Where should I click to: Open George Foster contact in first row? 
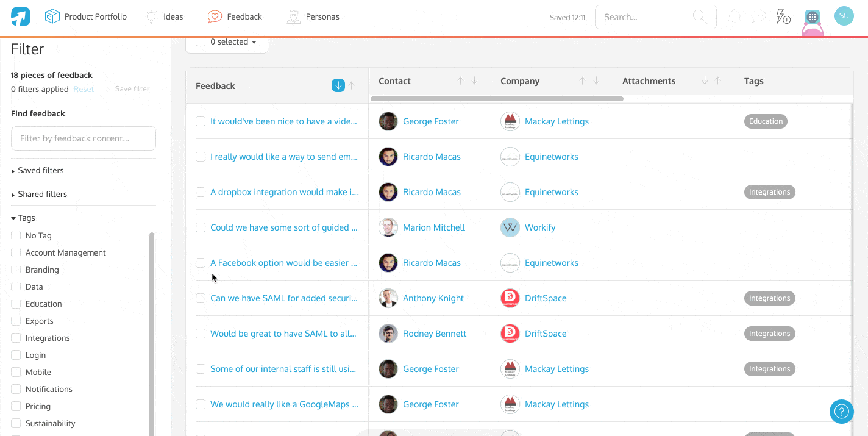click(430, 121)
